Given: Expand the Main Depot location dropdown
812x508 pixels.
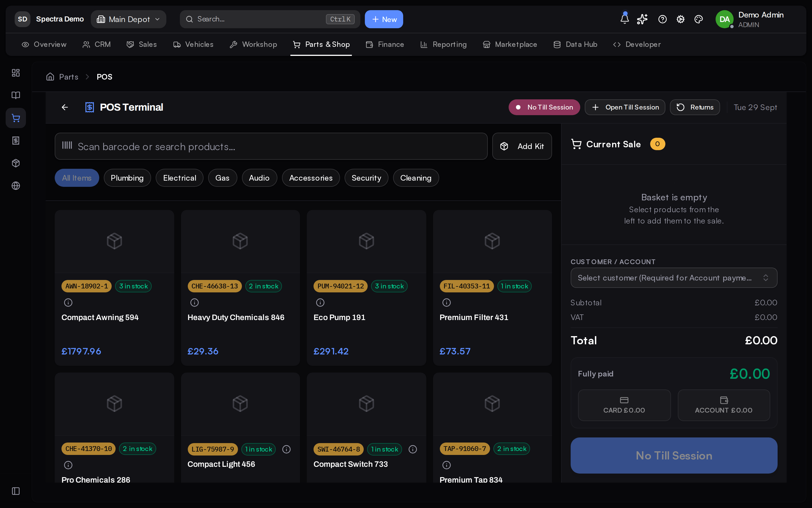Looking at the screenshot, I should pos(129,19).
